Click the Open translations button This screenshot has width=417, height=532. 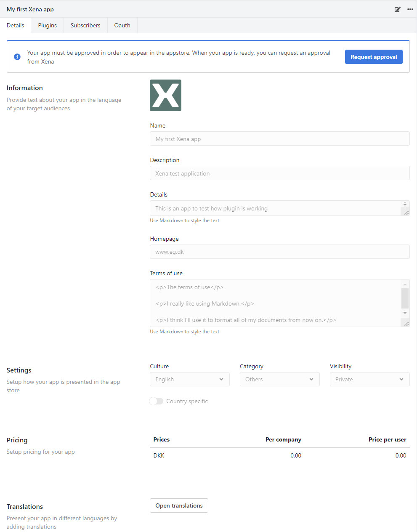[179, 505]
